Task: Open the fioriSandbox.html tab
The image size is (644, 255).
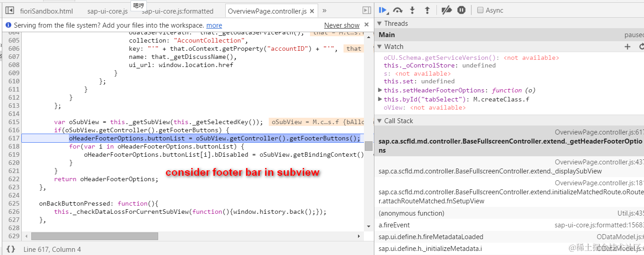Action: [x=47, y=11]
